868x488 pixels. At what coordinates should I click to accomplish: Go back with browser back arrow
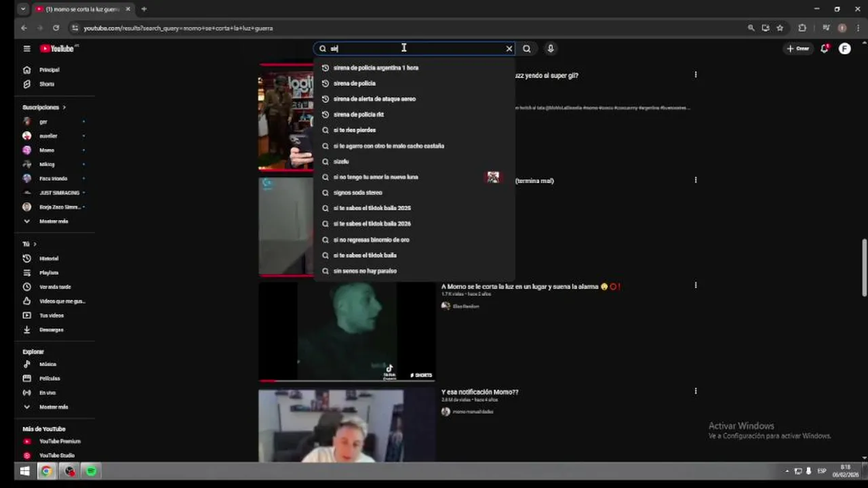(24, 28)
